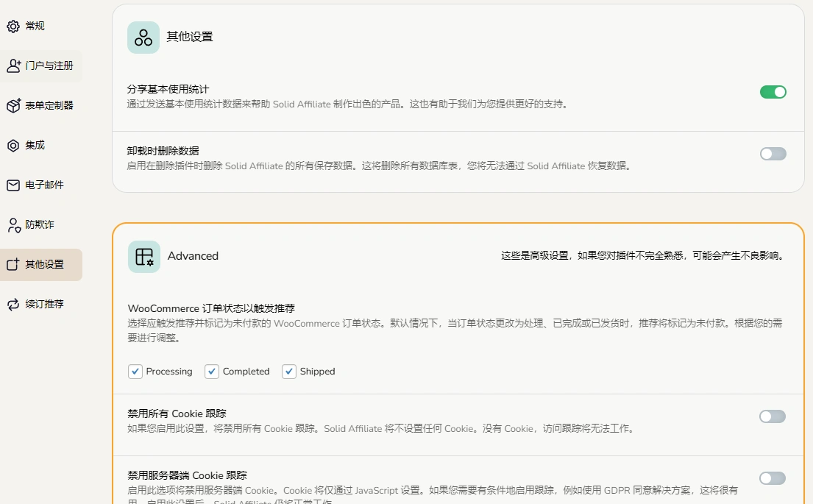Uncheck the Completed checkbox
813x504 pixels.
(x=211, y=372)
